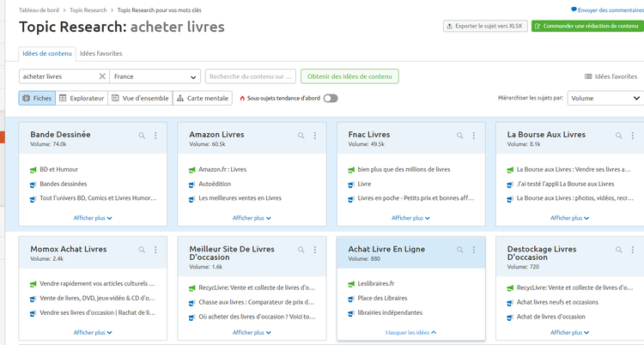Open the France country dropdown
Screen dimensions: 644x345
click(x=155, y=76)
